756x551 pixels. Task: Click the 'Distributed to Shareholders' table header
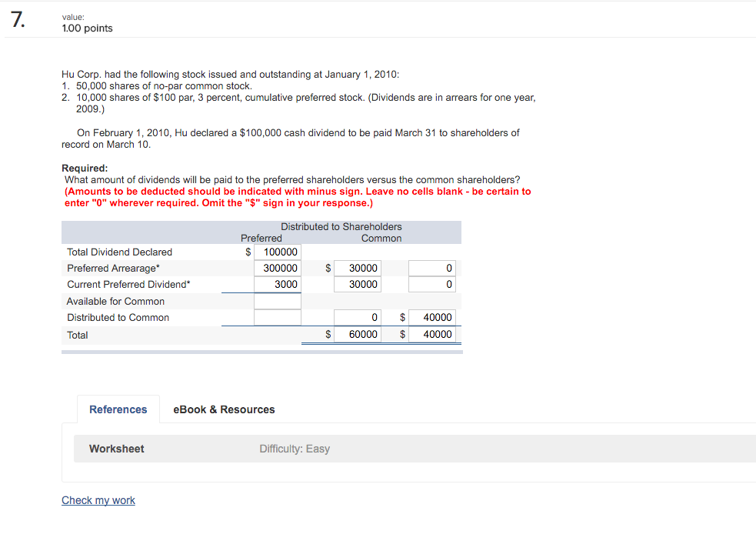point(341,227)
